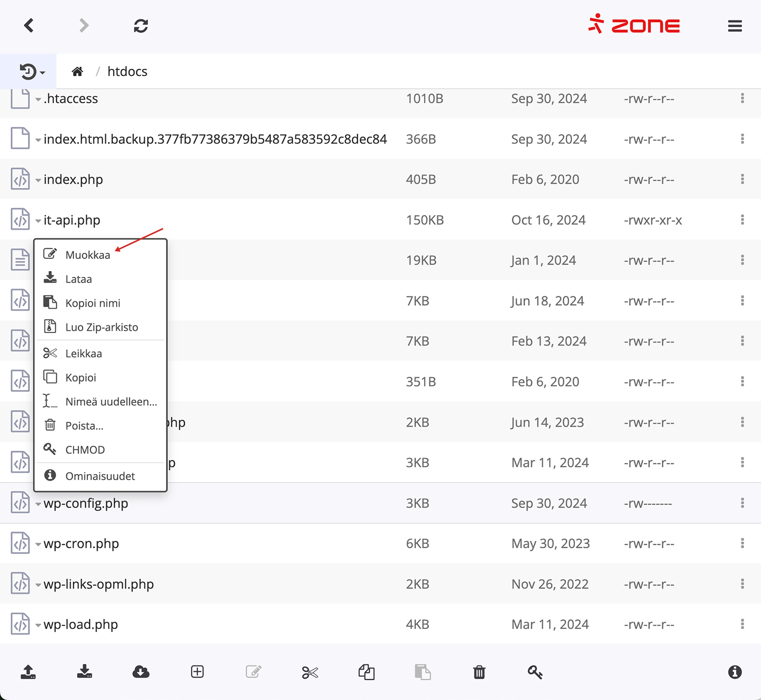The width and height of the screenshot is (761, 700).
Task: Click the Zone logo
Action: 634,25
